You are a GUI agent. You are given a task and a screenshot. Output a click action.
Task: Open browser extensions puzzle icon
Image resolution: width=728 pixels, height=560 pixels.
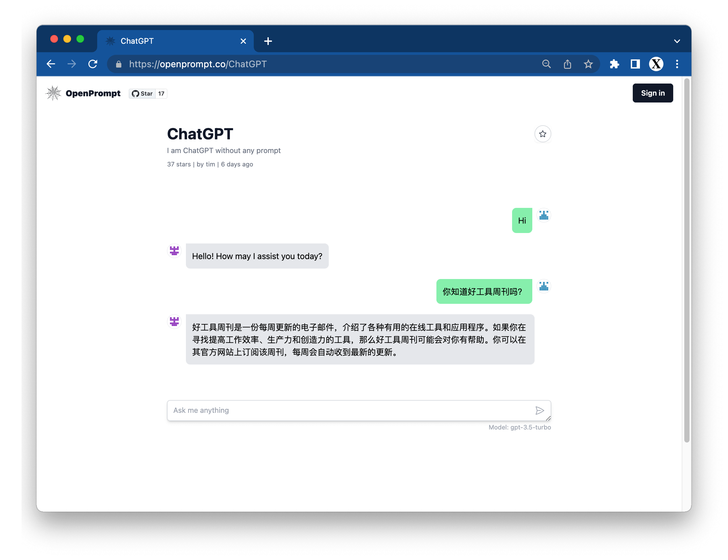pyautogui.click(x=614, y=64)
